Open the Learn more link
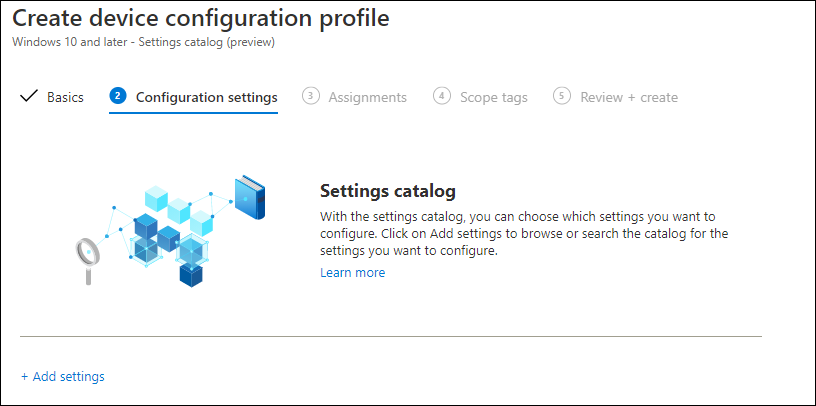 click(x=353, y=273)
